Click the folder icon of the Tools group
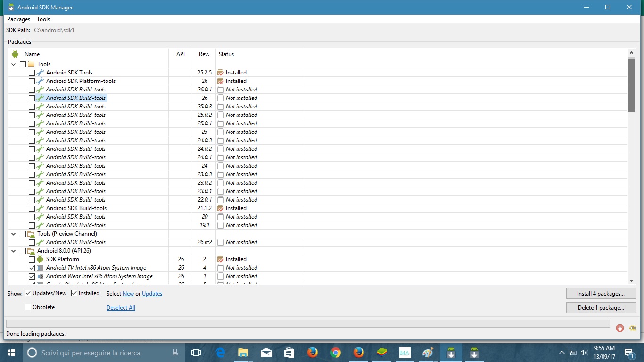644x362 pixels. (31, 64)
